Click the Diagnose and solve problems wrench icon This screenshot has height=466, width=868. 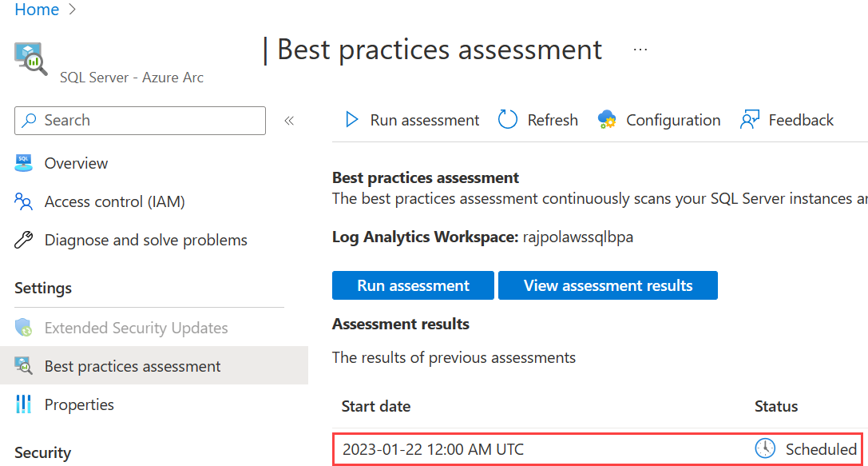(x=23, y=239)
